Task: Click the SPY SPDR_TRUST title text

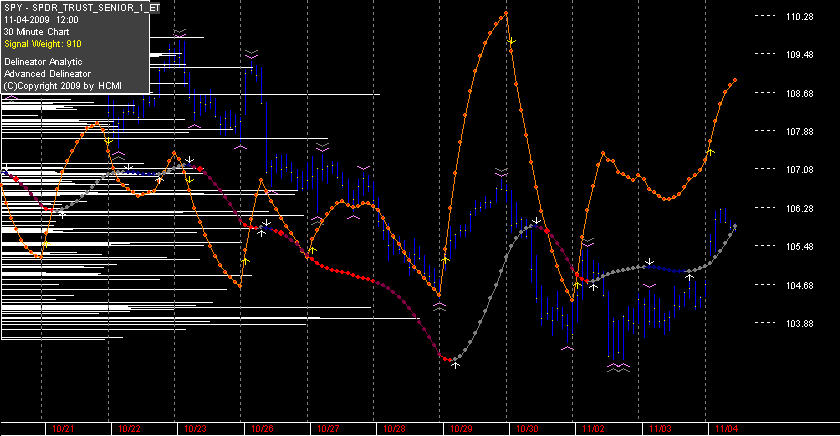Action: pos(81,8)
